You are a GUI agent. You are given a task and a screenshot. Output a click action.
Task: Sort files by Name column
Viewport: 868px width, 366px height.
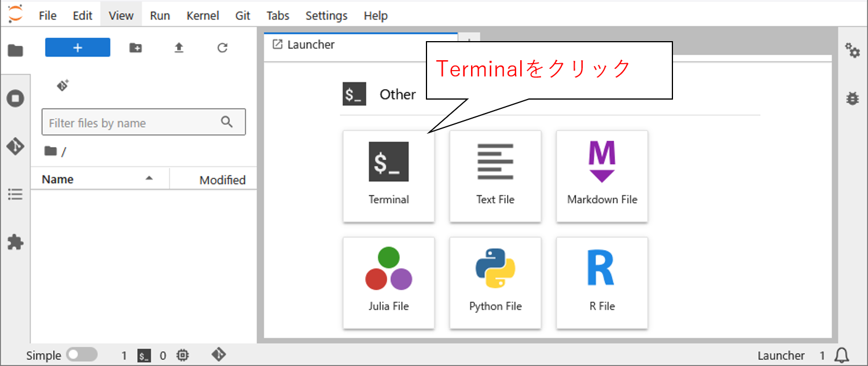100,180
